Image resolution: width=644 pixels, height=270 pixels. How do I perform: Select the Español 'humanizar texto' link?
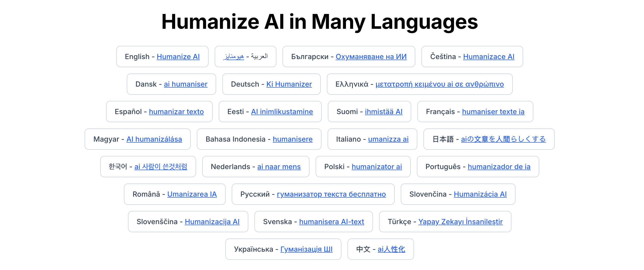point(176,112)
